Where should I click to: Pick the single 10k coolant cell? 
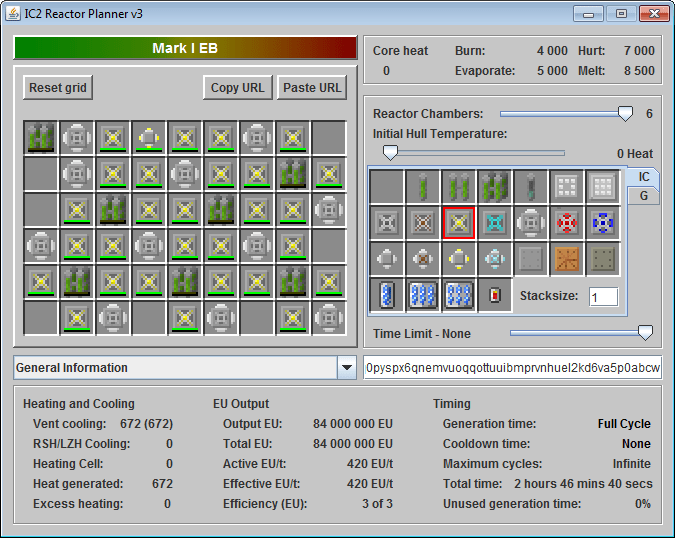(x=387, y=295)
